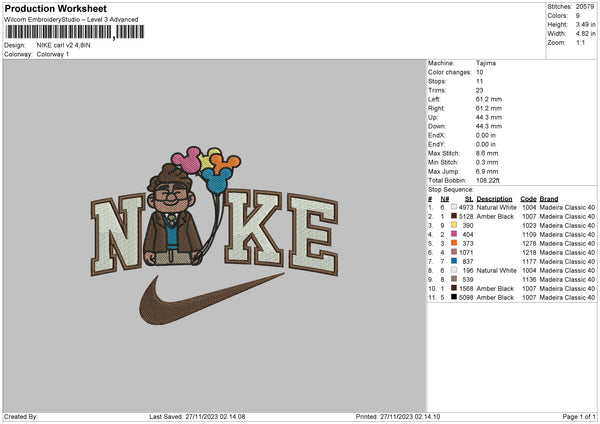Select the black swatch beside 5098

(454, 297)
